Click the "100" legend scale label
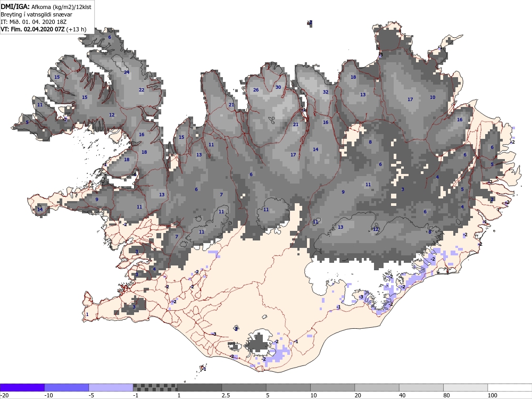 point(492,395)
